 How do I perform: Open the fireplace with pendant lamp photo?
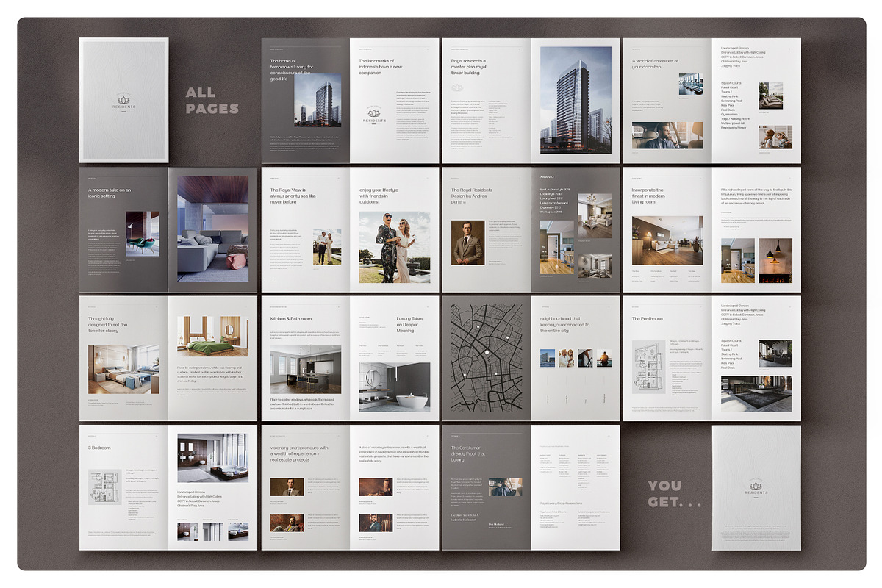(775, 260)
